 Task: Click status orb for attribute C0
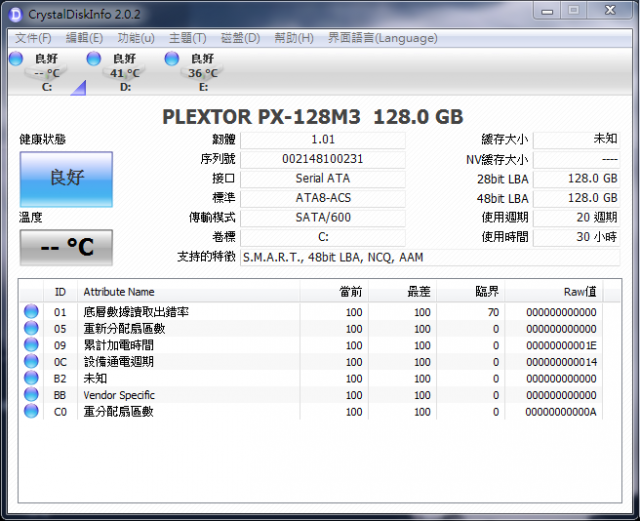click(x=31, y=411)
